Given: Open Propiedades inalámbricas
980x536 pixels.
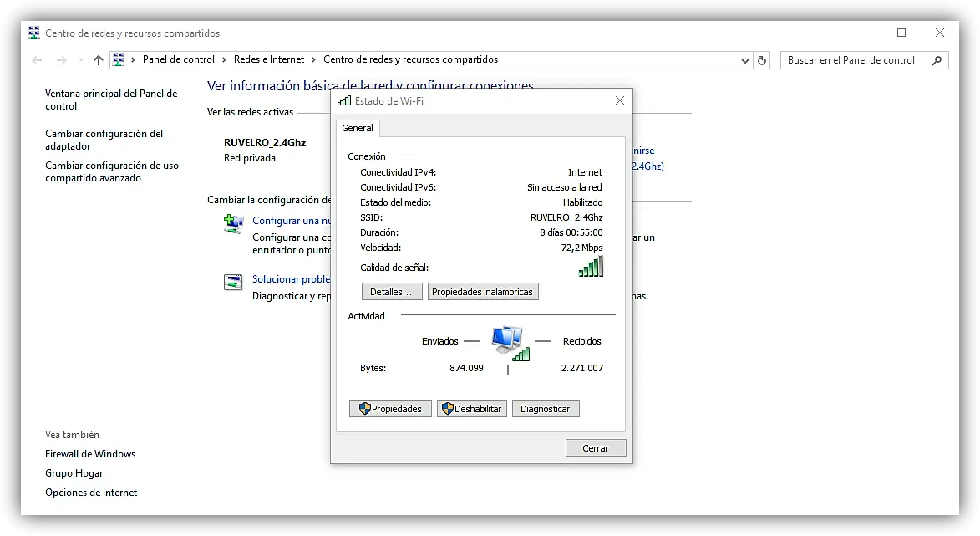Looking at the screenshot, I should click(x=483, y=292).
